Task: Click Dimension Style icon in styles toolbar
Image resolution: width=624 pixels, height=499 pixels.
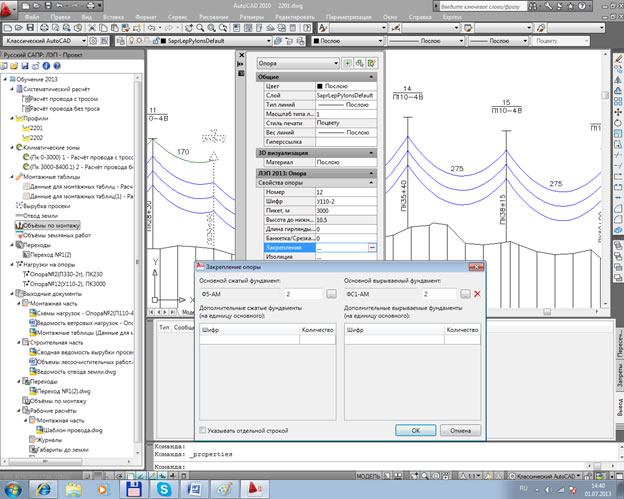Action: click(396, 28)
